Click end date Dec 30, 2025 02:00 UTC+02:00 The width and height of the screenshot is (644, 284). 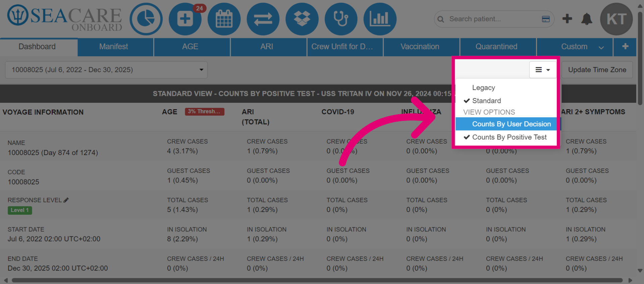(x=58, y=268)
